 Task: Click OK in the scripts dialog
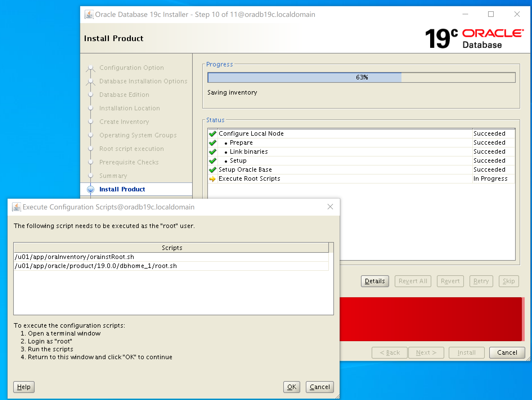(x=292, y=387)
